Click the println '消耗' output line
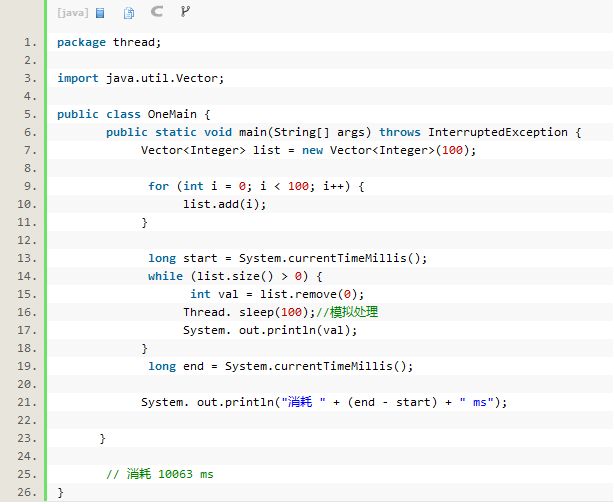The image size is (614, 504). click(x=324, y=403)
